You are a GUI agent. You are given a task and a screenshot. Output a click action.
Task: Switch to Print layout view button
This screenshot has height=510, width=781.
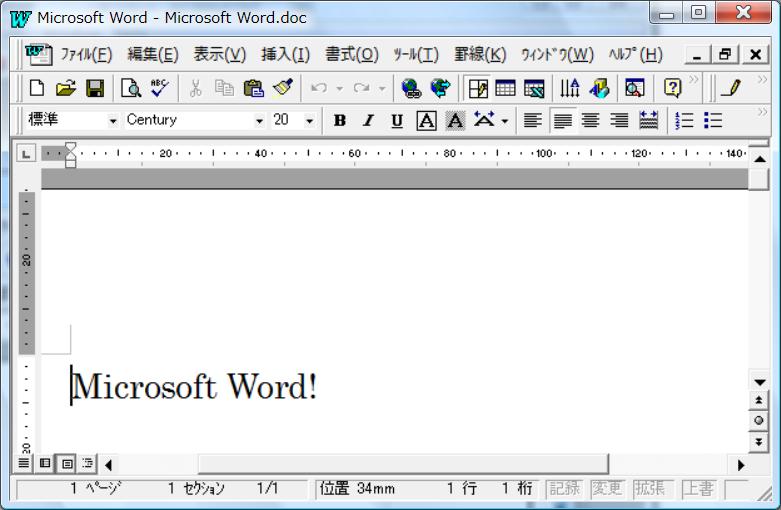[x=67, y=464]
